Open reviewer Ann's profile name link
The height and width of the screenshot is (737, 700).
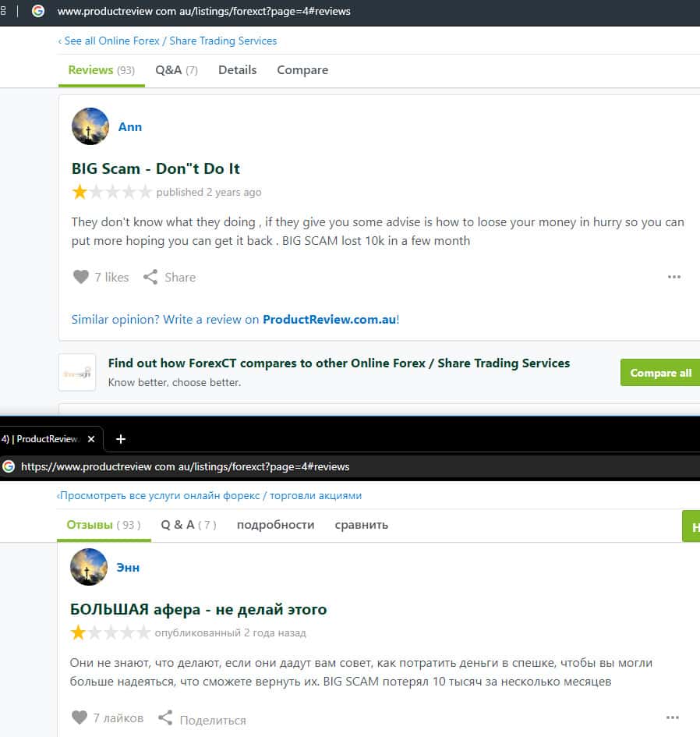pos(130,127)
